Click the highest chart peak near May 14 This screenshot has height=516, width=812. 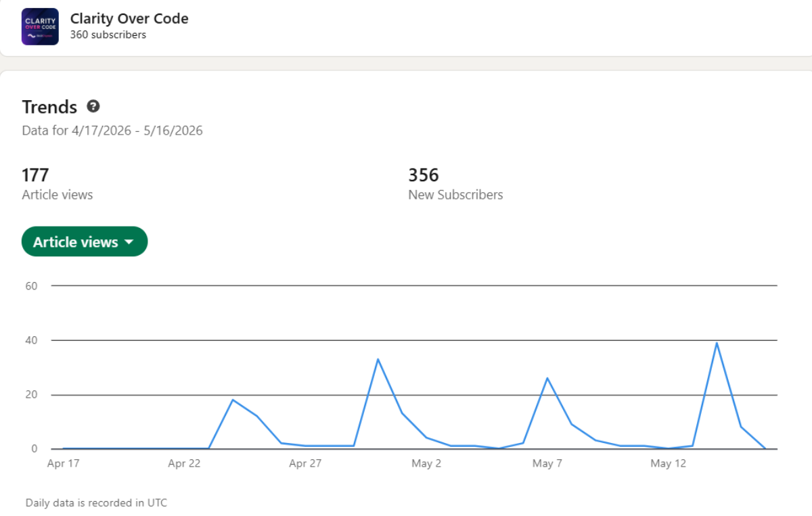coord(717,342)
